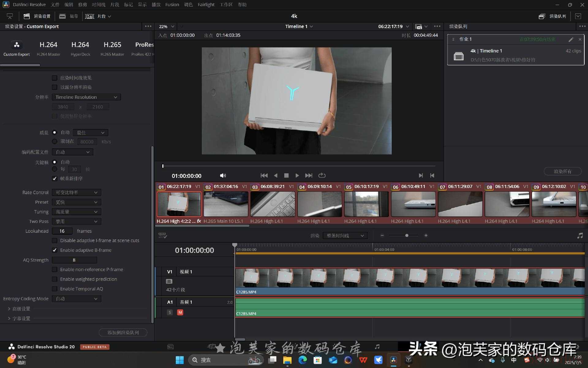Solo audio track A1
Screen dimensions: 588x368
coord(170,312)
